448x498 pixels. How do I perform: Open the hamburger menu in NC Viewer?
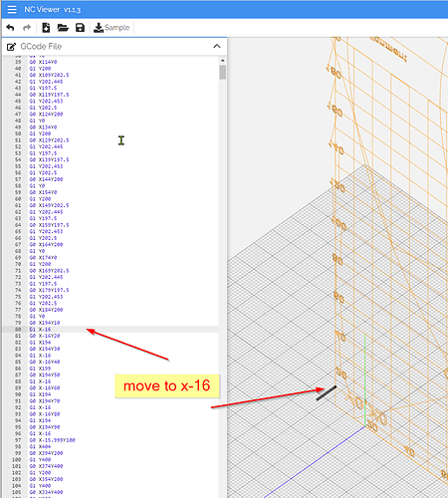12,9
